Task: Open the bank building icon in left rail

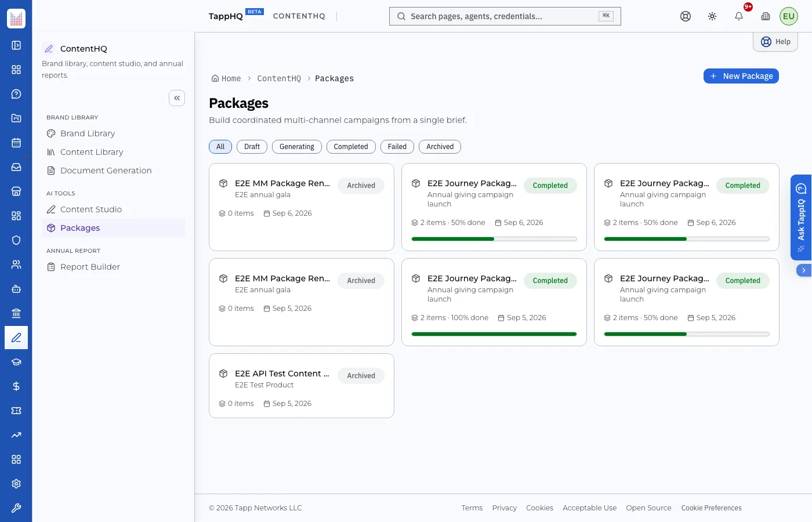Action: point(16,313)
